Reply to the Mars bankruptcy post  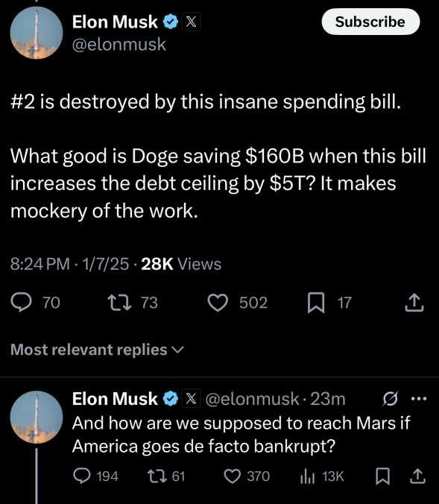[x=82, y=476]
